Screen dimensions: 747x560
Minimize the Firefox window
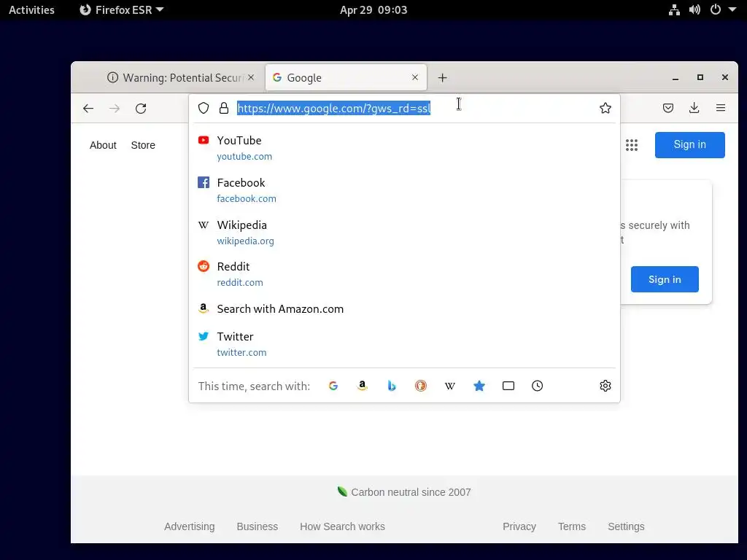(675, 77)
